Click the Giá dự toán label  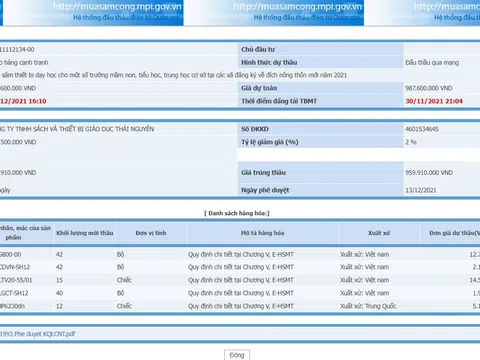pyautogui.click(x=259, y=88)
